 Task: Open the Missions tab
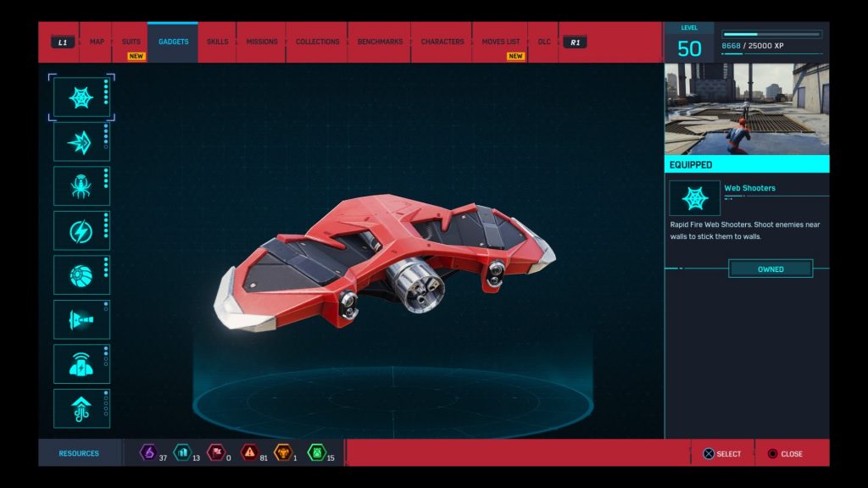pyautogui.click(x=262, y=42)
